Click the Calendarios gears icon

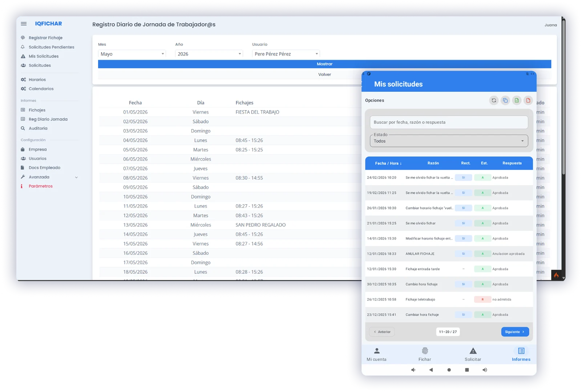pyautogui.click(x=23, y=89)
